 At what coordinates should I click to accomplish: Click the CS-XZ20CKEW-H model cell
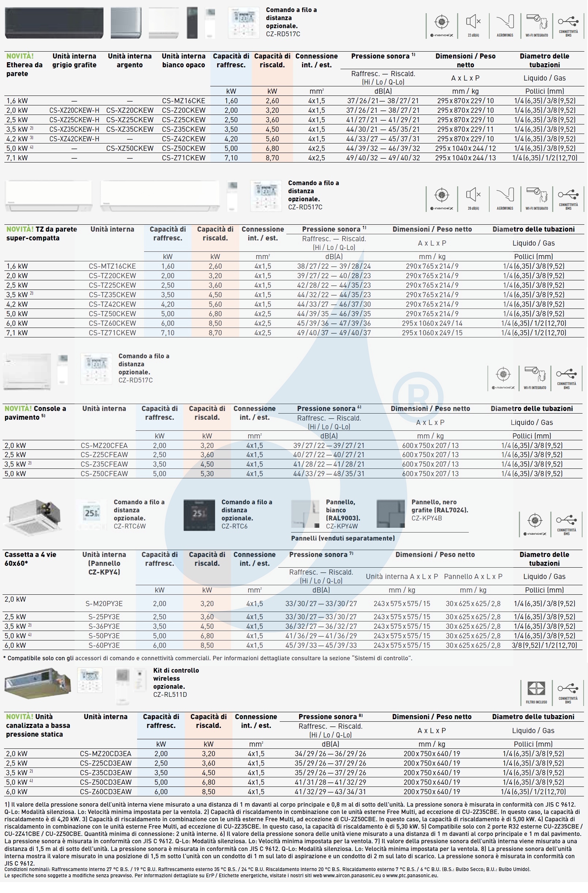(74, 110)
